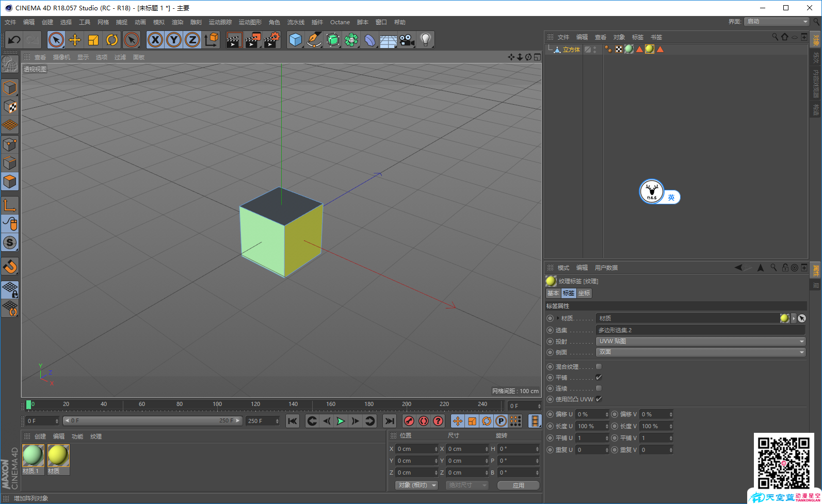This screenshot has width=822, height=504.
Task: Click the 应用 apply button
Action: click(518, 485)
